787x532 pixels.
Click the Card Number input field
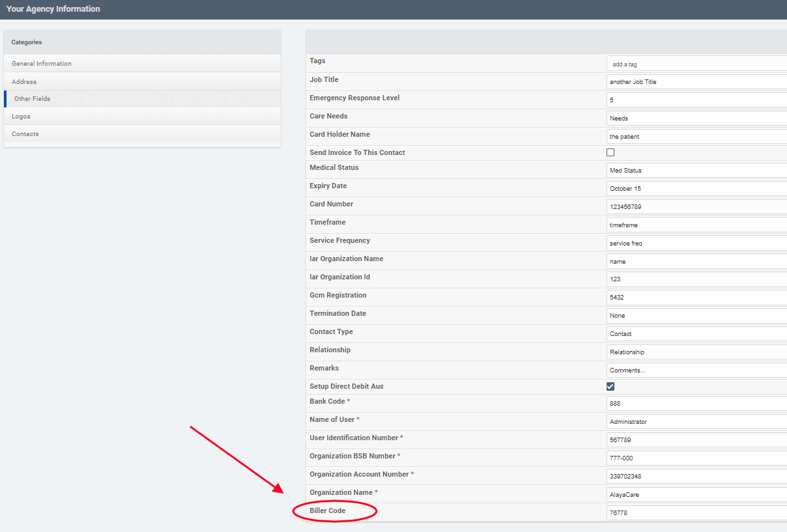[696, 206]
